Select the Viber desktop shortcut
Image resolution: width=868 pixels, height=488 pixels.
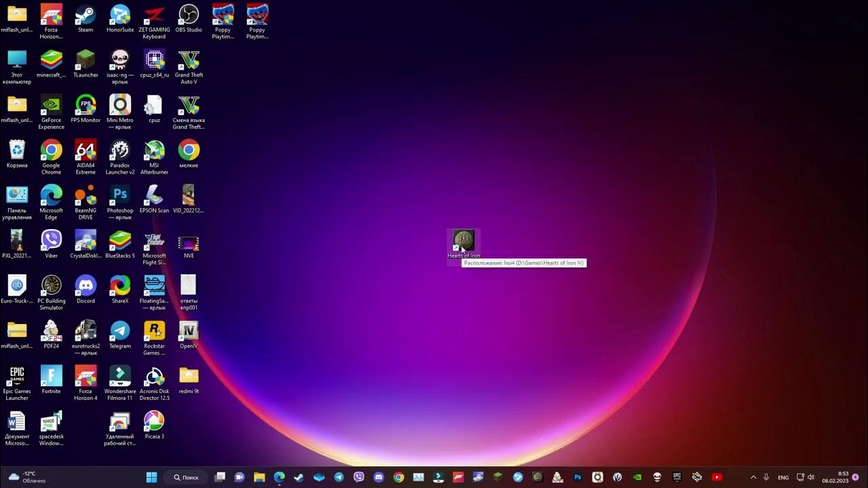51,244
